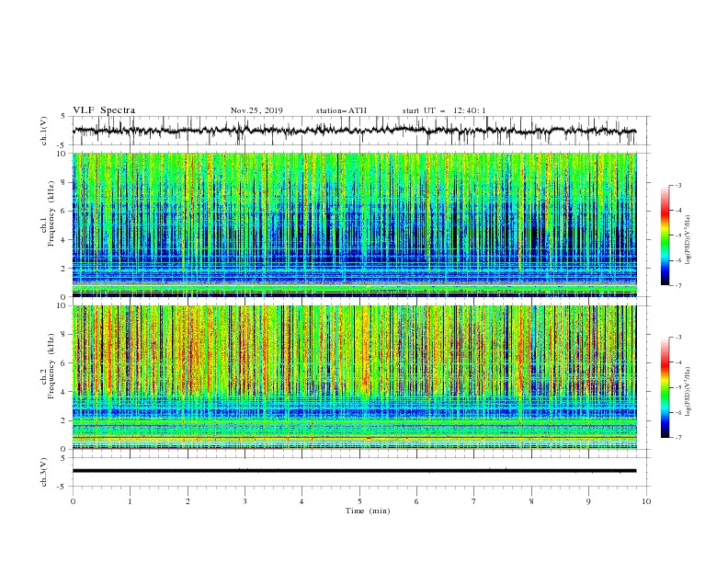Click the ch.2 spectrogram plot

point(355,377)
